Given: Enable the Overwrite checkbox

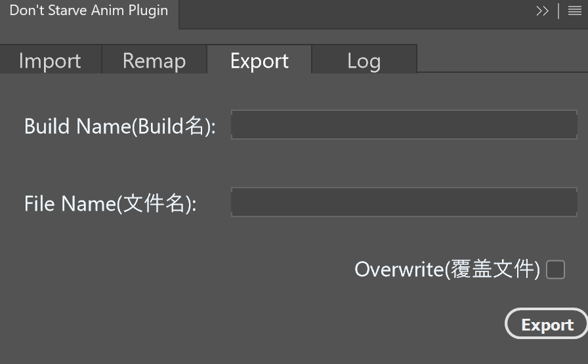Looking at the screenshot, I should (555, 270).
